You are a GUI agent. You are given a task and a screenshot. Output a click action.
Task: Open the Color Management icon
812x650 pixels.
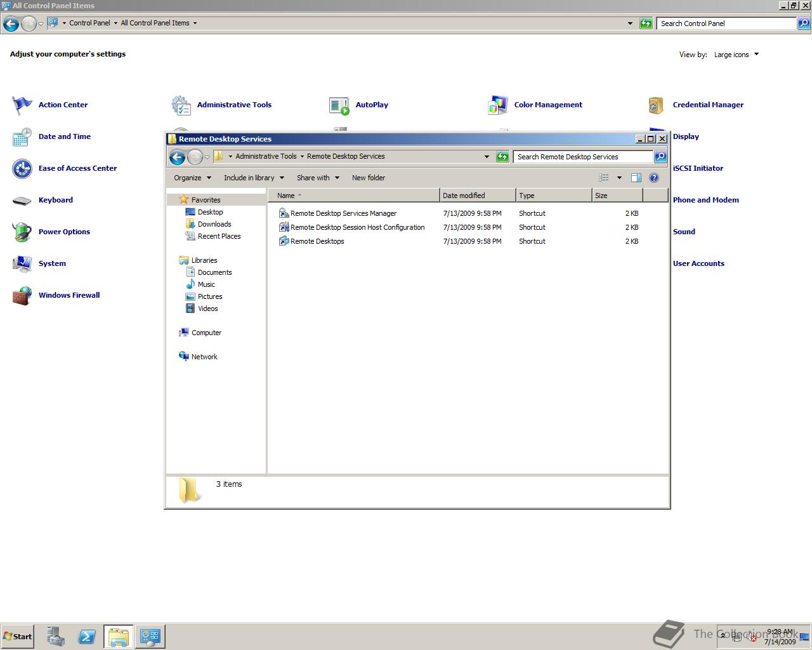[x=498, y=105]
